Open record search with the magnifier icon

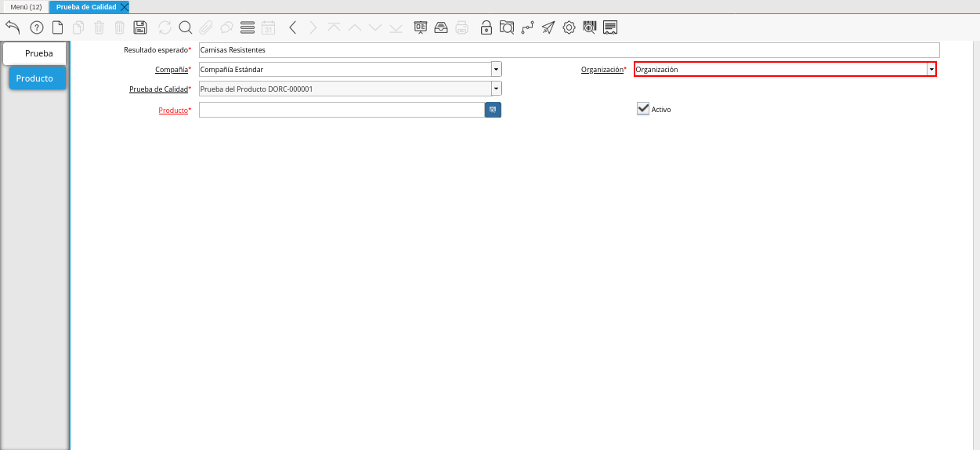tap(186, 27)
